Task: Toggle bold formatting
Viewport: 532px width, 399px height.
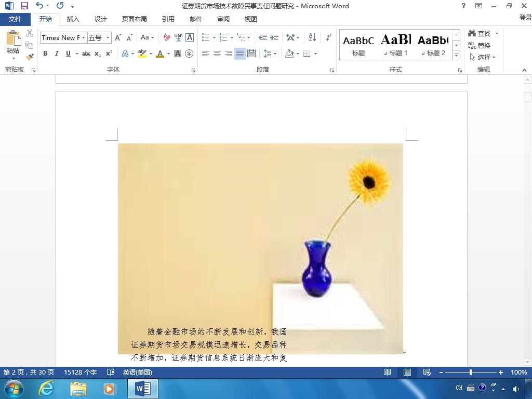Action: pos(45,54)
